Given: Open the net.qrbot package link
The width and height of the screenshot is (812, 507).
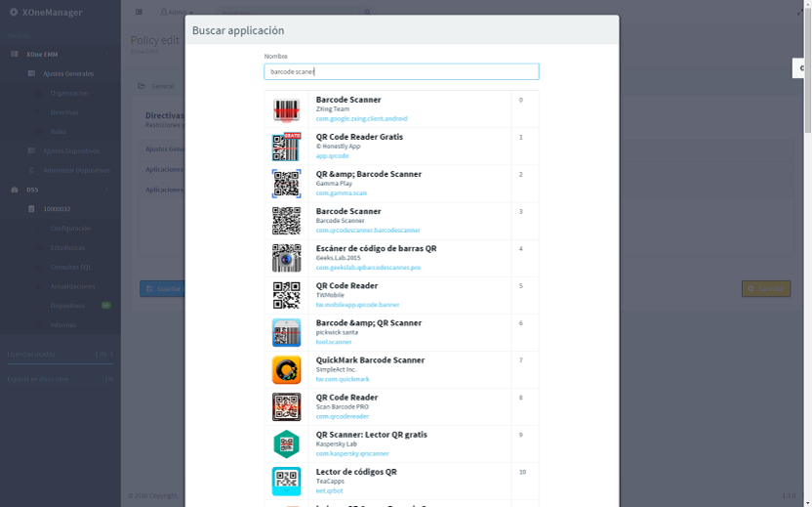Looking at the screenshot, I should 329,491.
